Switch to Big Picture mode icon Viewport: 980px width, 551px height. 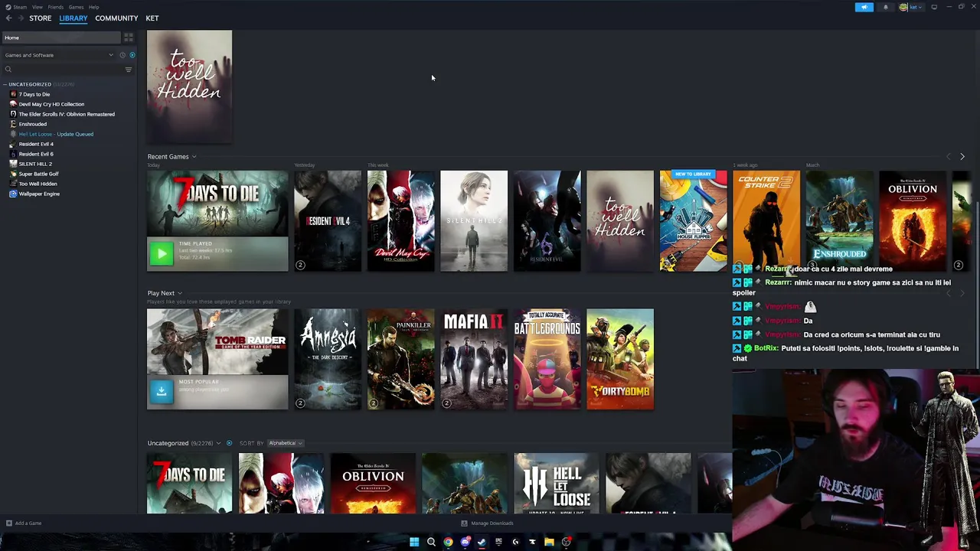934,7
